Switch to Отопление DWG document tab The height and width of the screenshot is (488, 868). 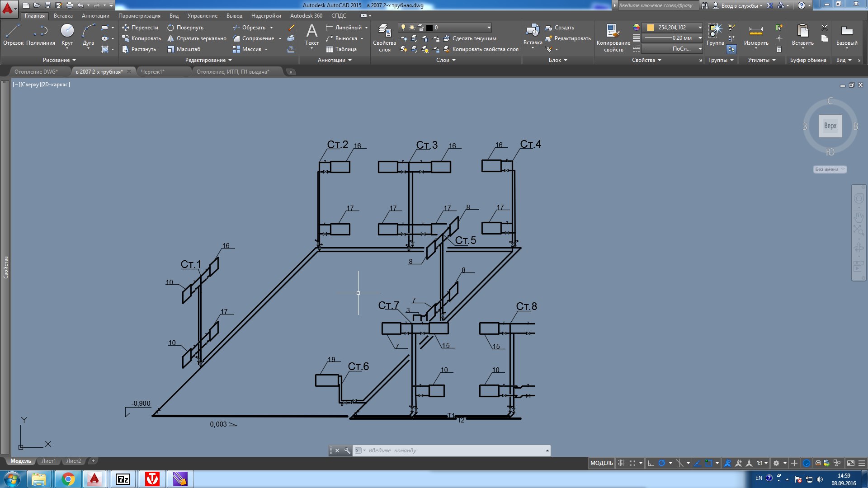click(x=36, y=72)
